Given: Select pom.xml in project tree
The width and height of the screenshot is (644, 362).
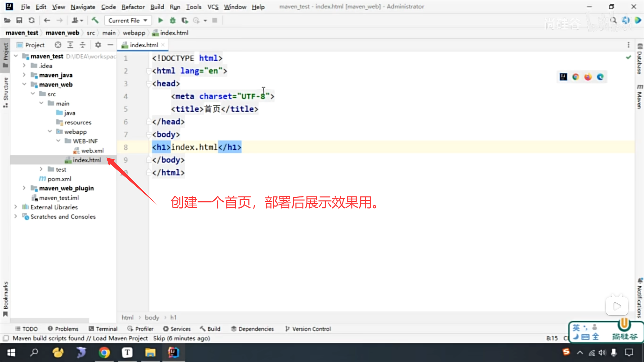Looking at the screenshot, I should click(59, 179).
